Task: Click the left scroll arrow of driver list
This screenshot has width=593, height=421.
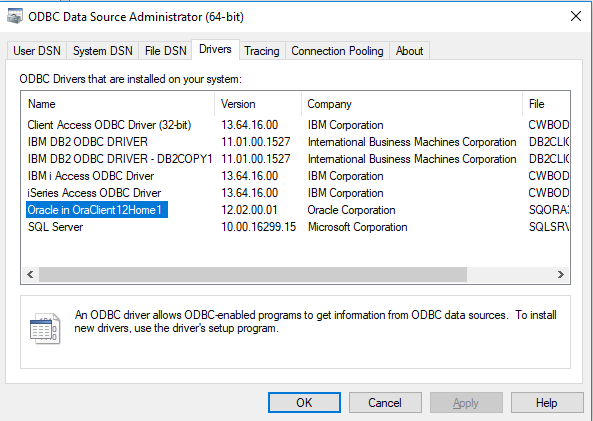Action: [x=30, y=274]
